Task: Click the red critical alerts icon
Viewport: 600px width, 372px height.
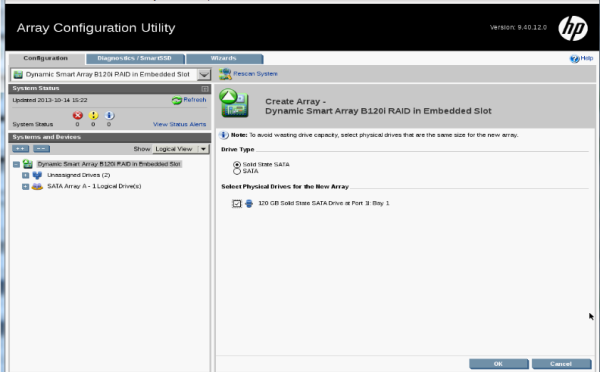Action: click(78, 115)
